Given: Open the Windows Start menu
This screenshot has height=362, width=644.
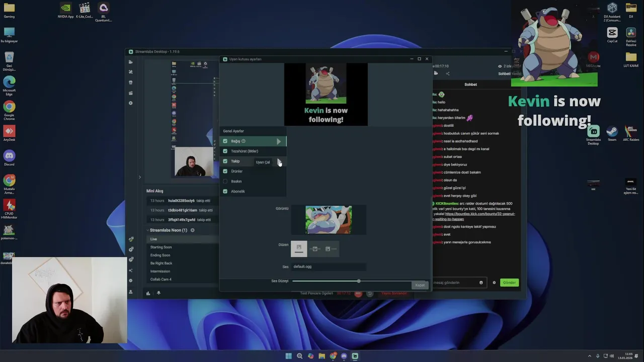Looking at the screenshot, I should tap(288, 356).
